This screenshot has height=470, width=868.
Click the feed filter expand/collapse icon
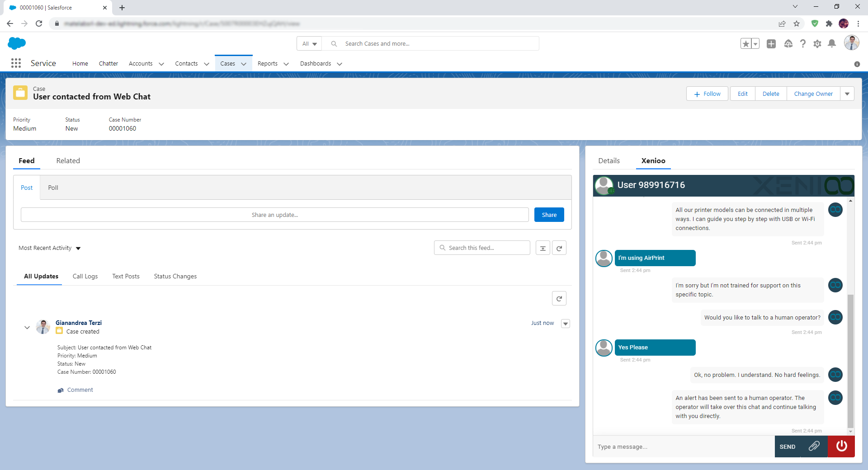542,248
